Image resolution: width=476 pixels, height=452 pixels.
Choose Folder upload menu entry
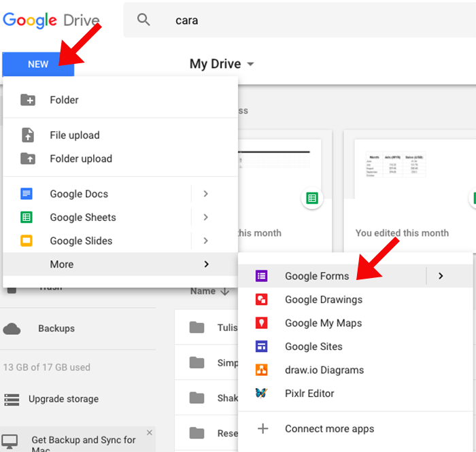(120, 158)
